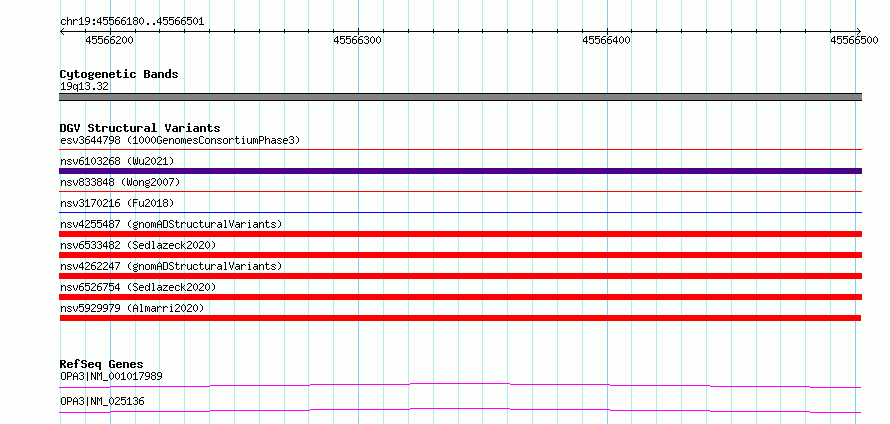890x424 pixels.
Task: Click the 45566400 ruler position label
Action: pos(607,40)
